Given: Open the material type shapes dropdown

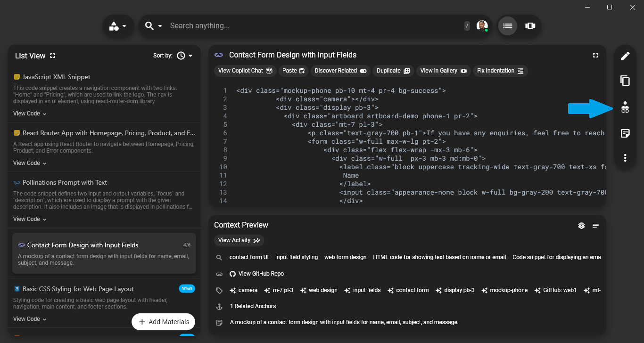Looking at the screenshot, I should click(x=118, y=26).
